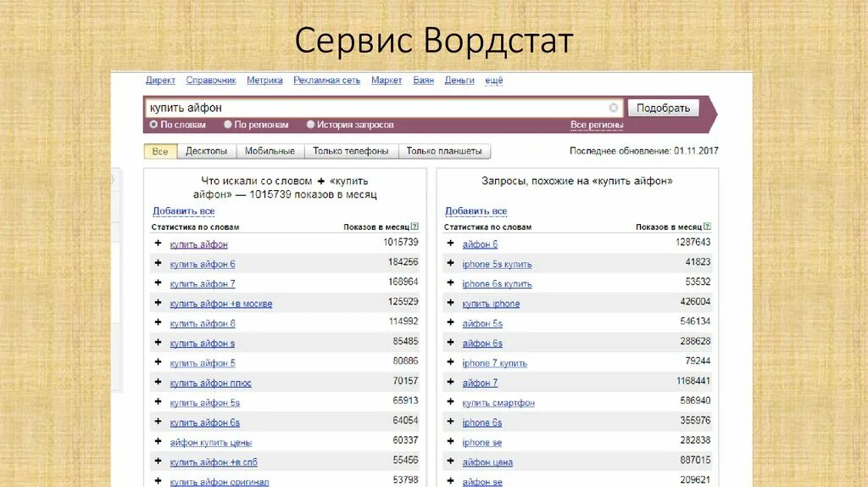Add 'купить айфон 8' with its plus icon

[x=159, y=322]
